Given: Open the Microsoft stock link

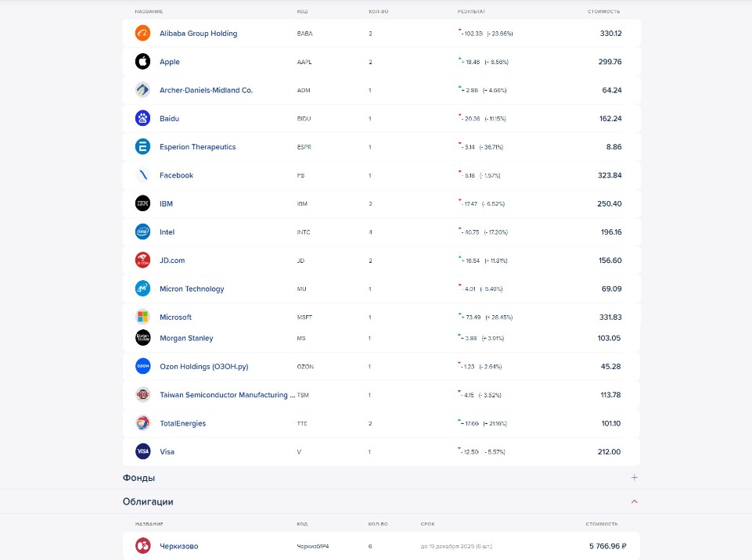Looking at the screenshot, I should (175, 317).
